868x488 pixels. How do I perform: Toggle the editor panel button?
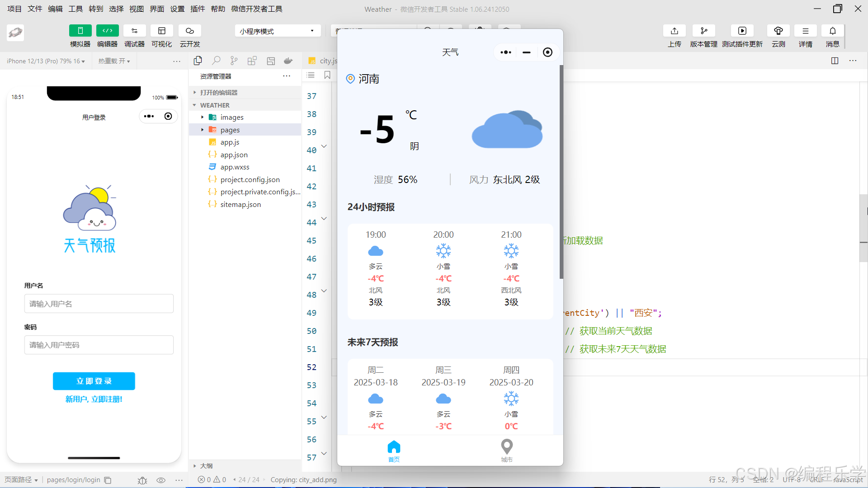click(x=107, y=31)
